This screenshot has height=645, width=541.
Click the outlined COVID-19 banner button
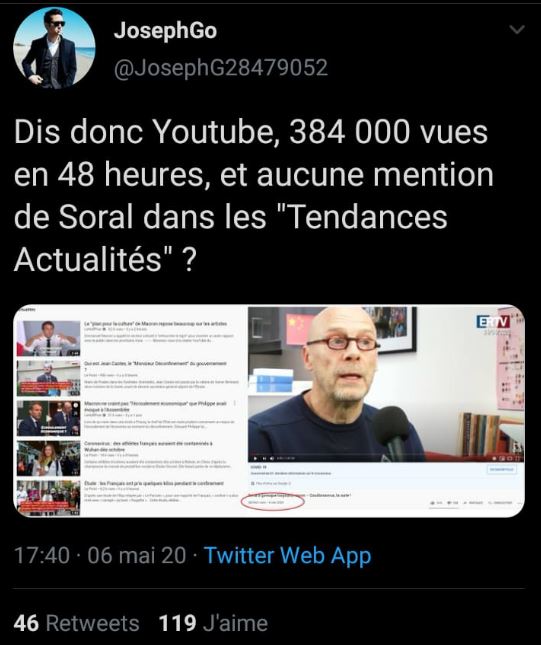pyautogui.click(x=502, y=469)
